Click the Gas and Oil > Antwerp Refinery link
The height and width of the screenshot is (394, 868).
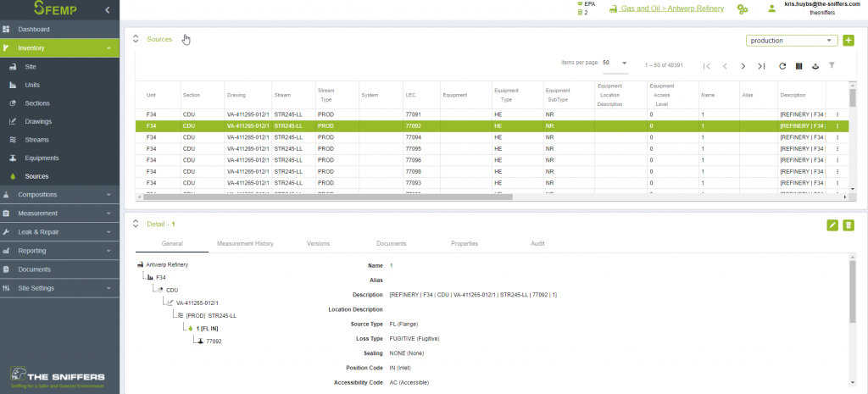tap(672, 8)
